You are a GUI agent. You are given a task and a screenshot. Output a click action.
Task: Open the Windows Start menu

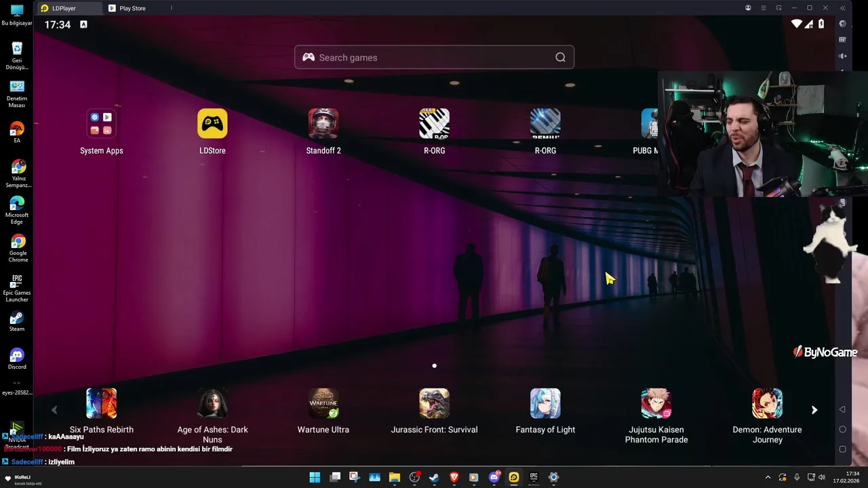point(315,477)
